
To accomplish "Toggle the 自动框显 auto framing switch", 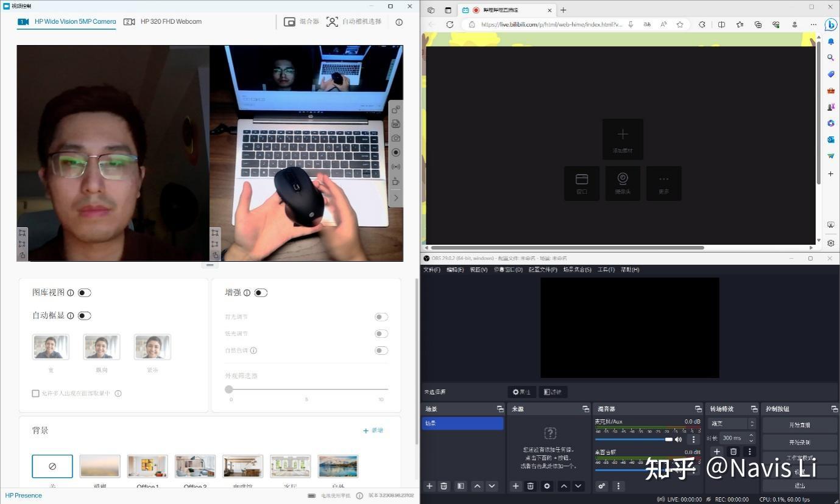I will pyautogui.click(x=85, y=315).
